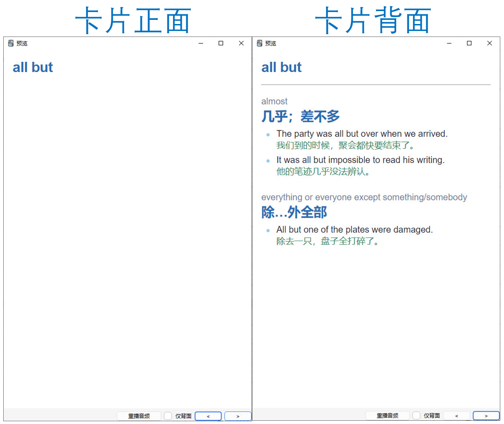The image size is (504, 424).
Task: Click sentence 'The party was all but over'
Action: coord(362,134)
